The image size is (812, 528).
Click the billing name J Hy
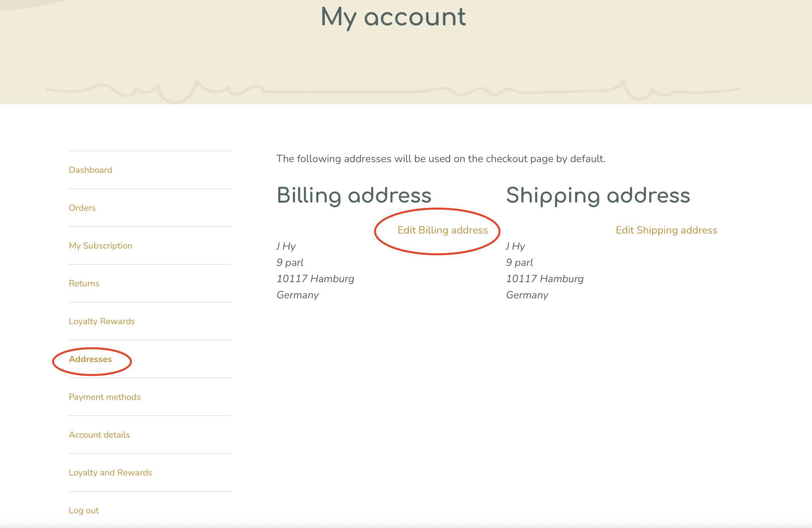click(x=286, y=246)
